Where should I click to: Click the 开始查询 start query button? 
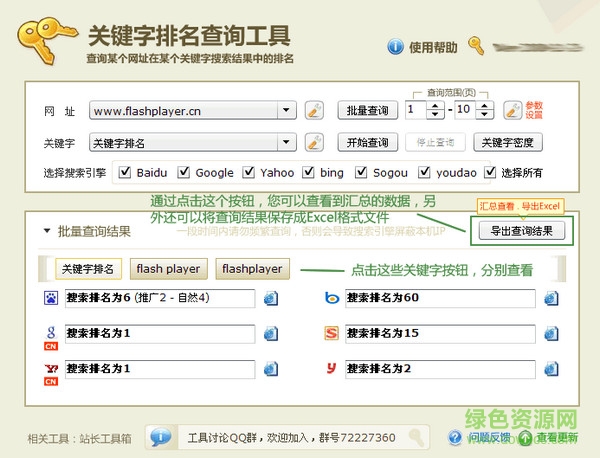pos(367,142)
